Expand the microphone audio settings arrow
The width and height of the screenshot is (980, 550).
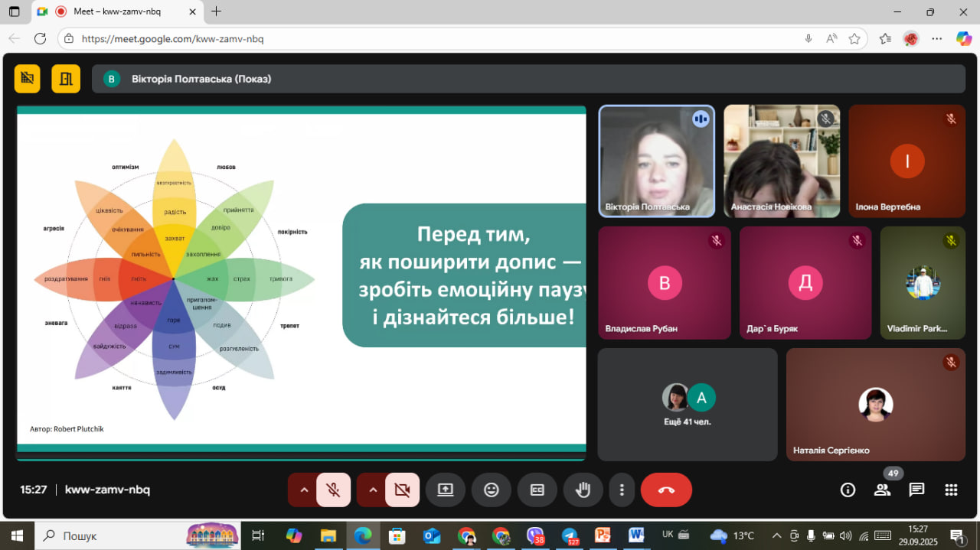pyautogui.click(x=303, y=490)
